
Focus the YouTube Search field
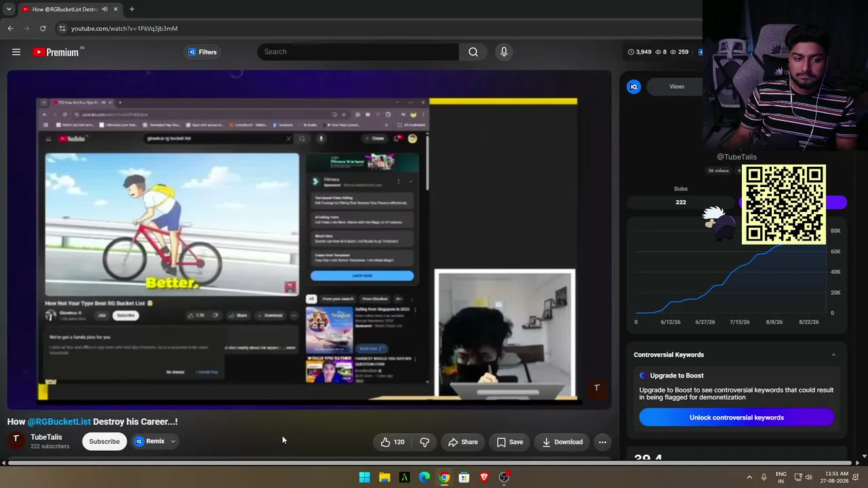pos(358,52)
